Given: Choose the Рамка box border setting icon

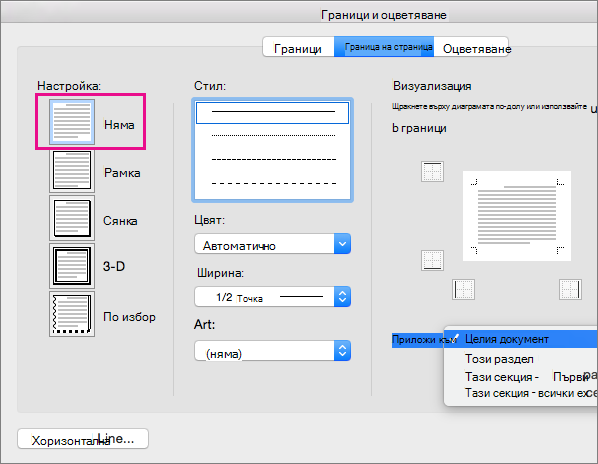Looking at the screenshot, I should [72, 170].
